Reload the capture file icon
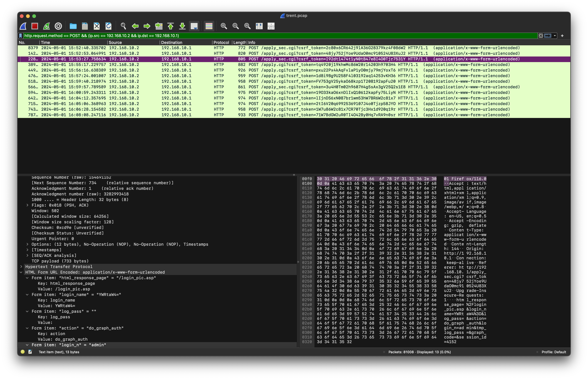Screen dimensions: 588x379 click(108, 26)
